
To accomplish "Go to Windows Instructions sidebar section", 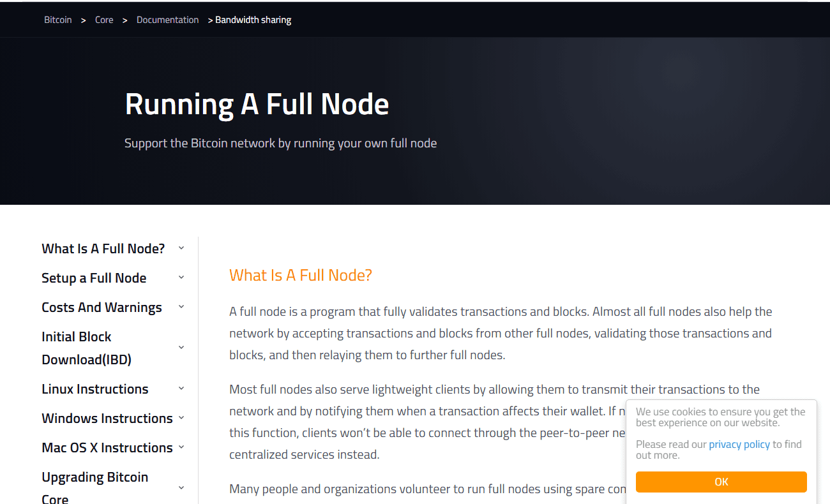I will pyautogui.click(x=107, y=419).
